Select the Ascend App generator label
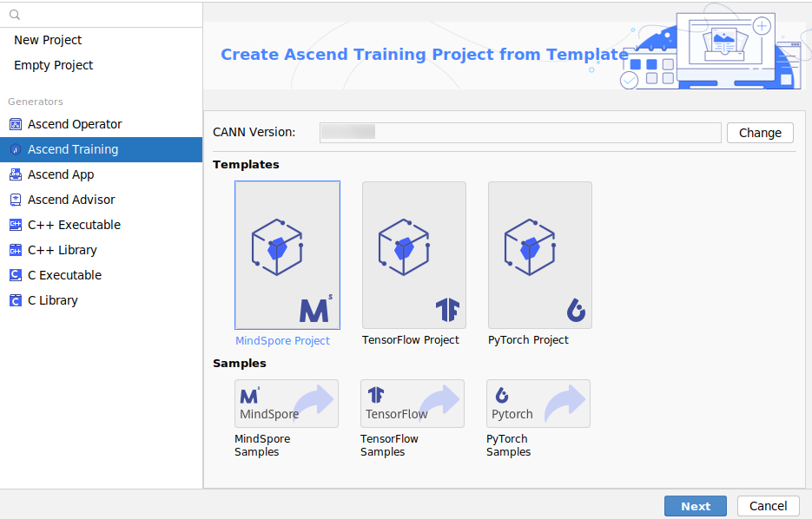812x519 pixels. coord(61,175)
